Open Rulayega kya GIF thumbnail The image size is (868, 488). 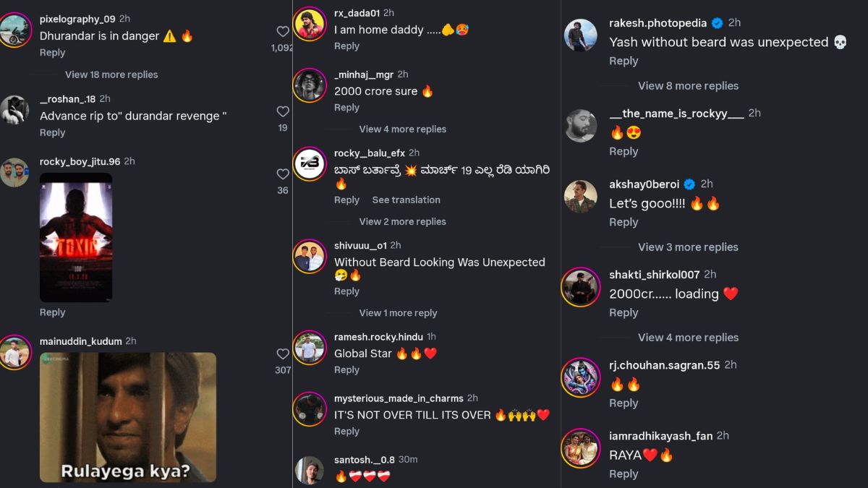pos(128,417)
